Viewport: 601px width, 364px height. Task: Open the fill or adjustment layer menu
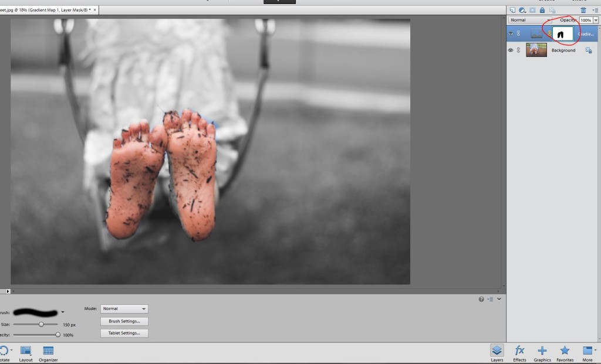(522, 10)
